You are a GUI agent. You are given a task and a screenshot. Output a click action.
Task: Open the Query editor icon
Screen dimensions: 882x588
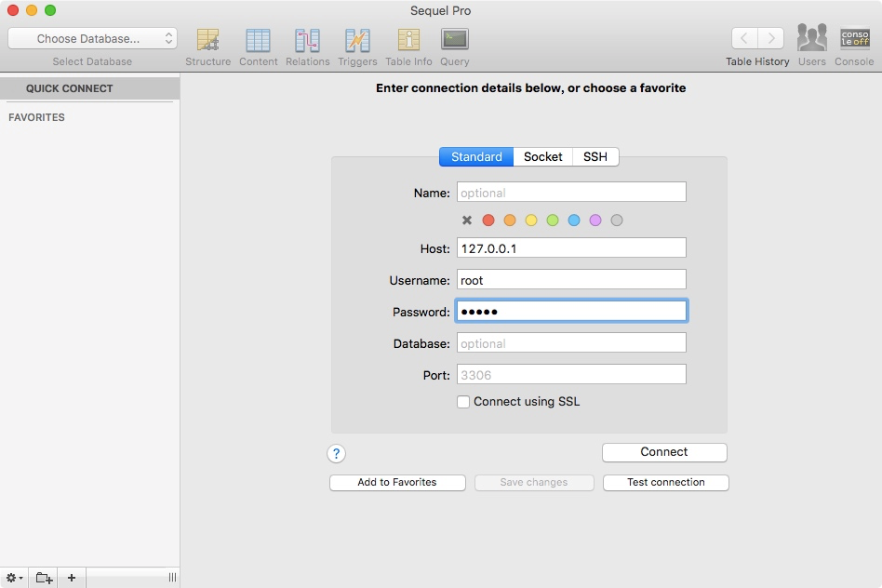(455, 39)
